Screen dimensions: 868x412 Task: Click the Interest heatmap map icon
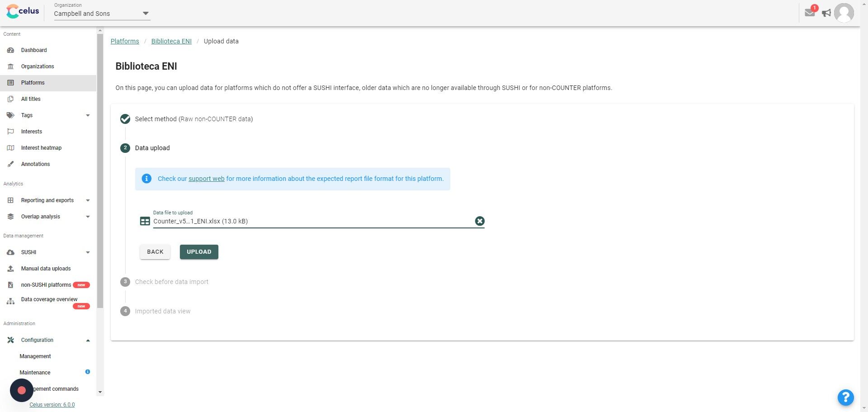click(11, 148)
